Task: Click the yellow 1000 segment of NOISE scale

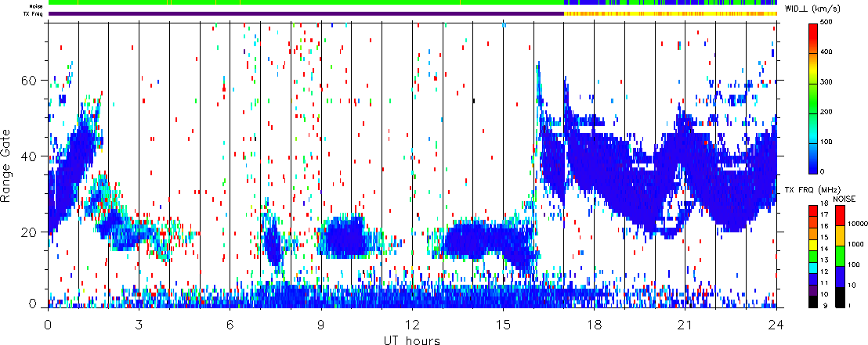Action: click(840, 235)
